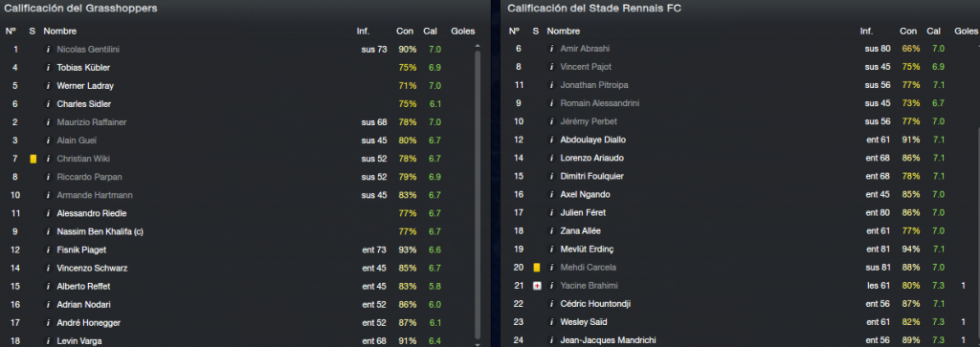Sort Grasshoppers table by Nombre column

coord(59,32)
